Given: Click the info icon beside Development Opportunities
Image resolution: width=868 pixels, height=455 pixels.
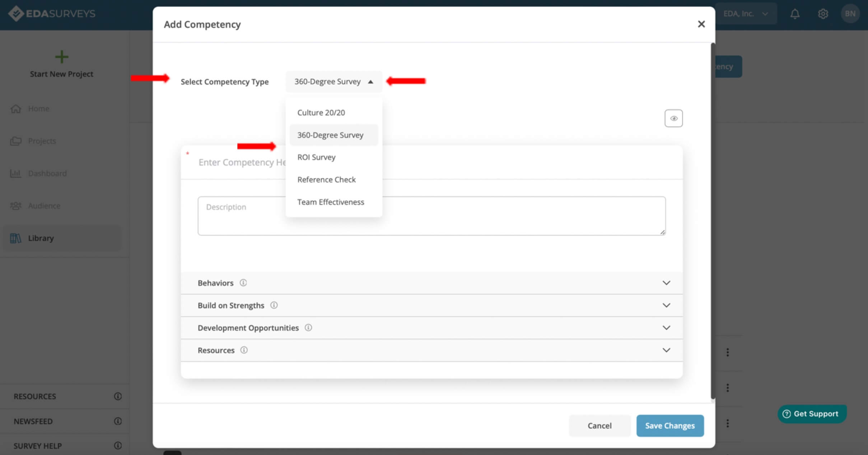Looking at the screenshot, I should click(308, 328).
